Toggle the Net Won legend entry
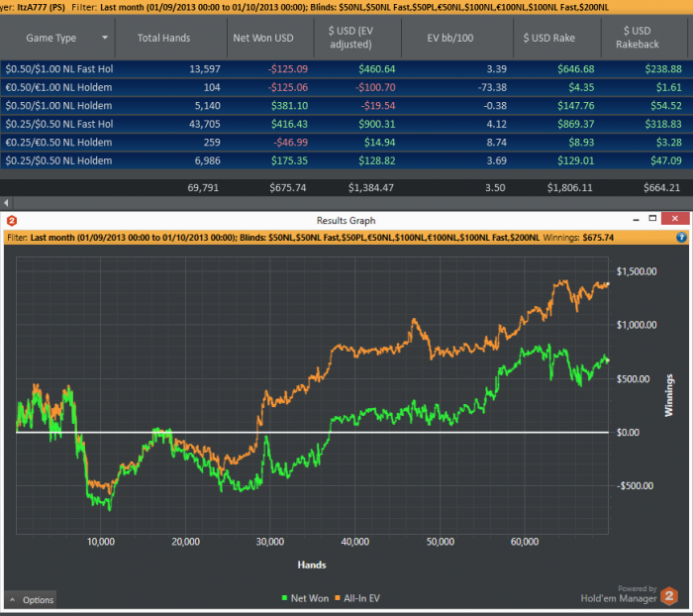 (305, 598)
